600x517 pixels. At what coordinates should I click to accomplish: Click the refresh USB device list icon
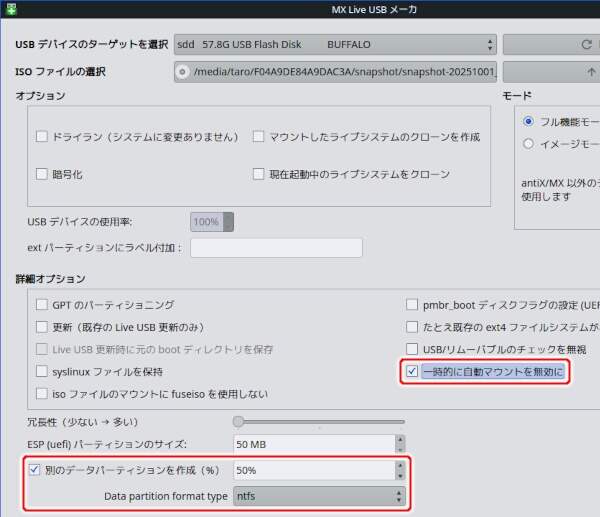point(586,45)
